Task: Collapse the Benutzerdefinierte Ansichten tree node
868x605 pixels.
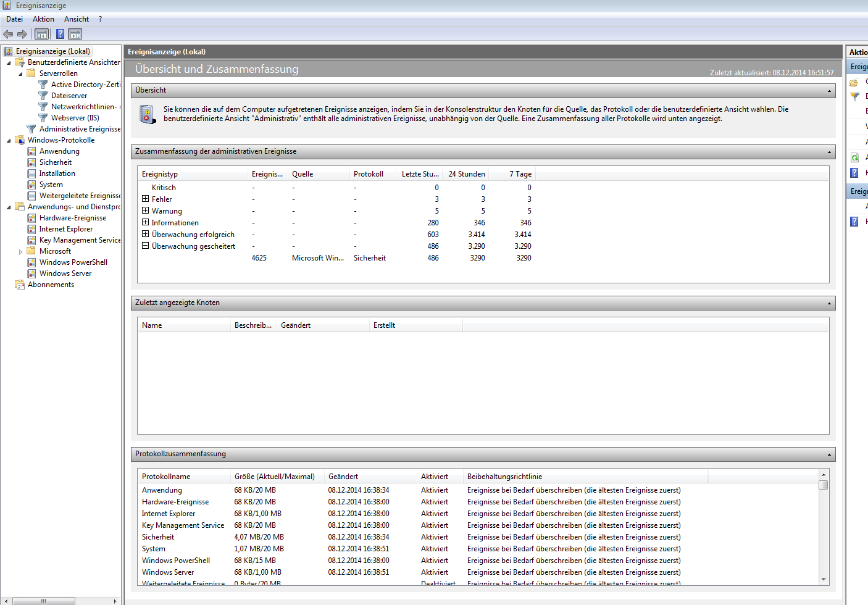Action: 9,63
